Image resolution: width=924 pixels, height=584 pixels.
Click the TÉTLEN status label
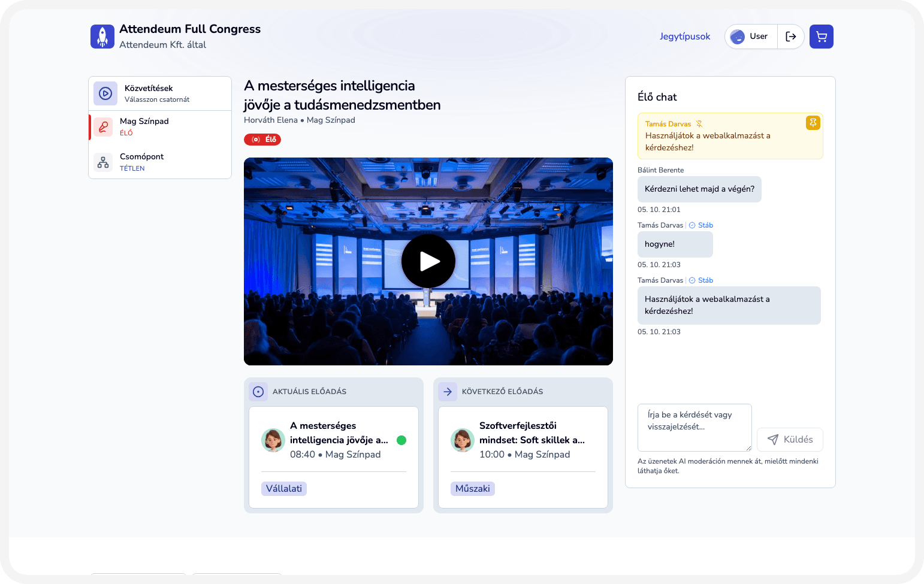pos(132,168)
